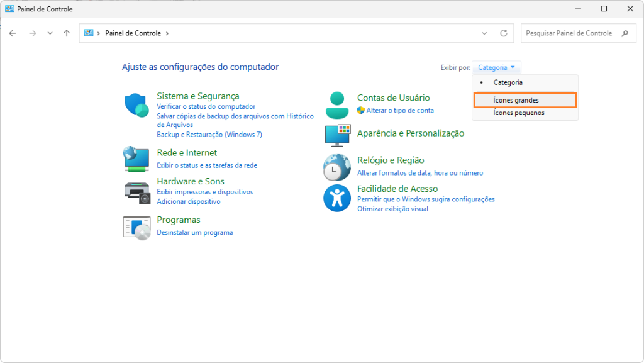The image size is (644, 363).
Task: Click the Contas de Usuário person icon
Action: pyautogui.click(x=337, y=105)
